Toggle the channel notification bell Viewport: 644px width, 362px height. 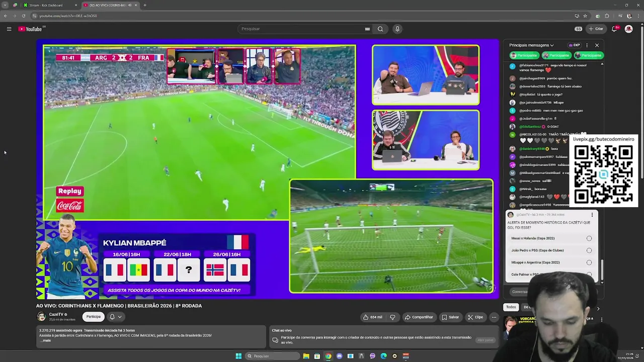coord(112,317)
